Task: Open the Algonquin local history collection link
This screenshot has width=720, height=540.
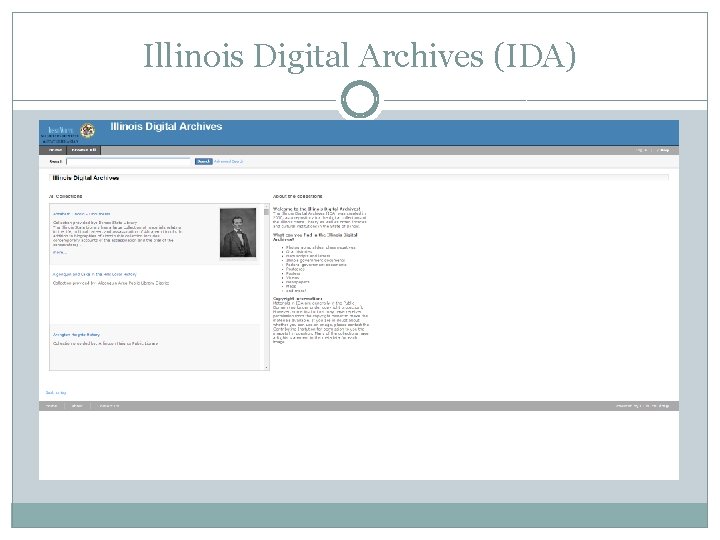Action: pyautogui.click(x=95, y=274)
